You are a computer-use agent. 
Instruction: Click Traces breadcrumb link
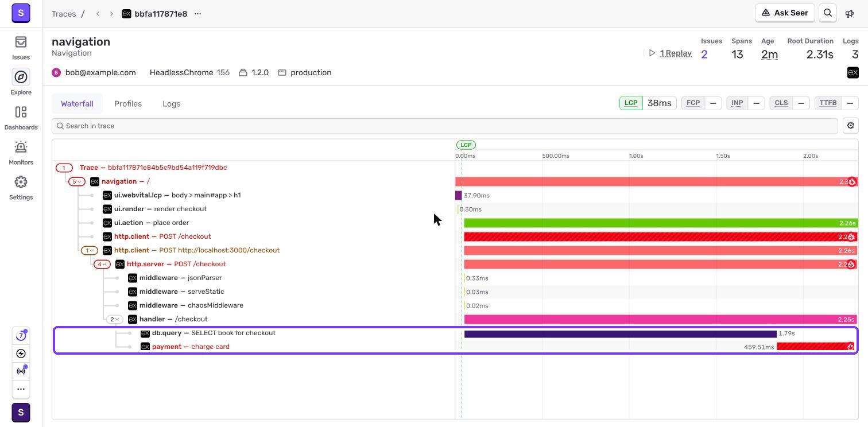[64, 14]
